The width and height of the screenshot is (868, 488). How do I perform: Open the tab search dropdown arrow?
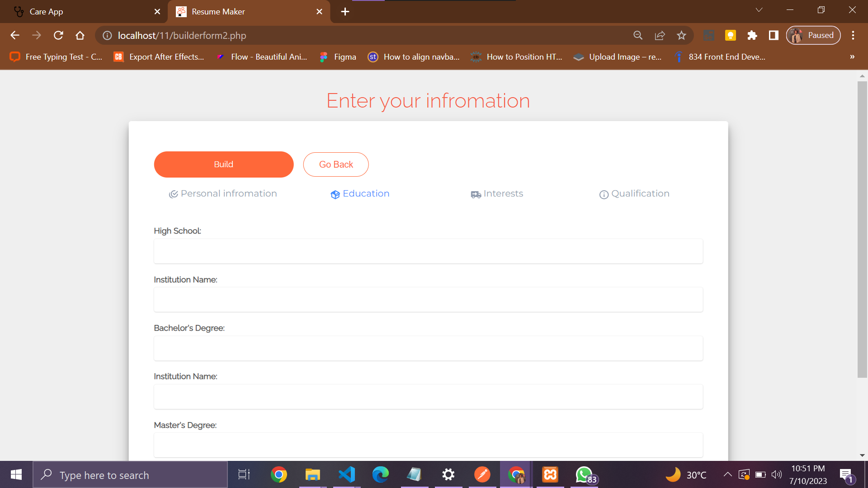tap(759, 9)
